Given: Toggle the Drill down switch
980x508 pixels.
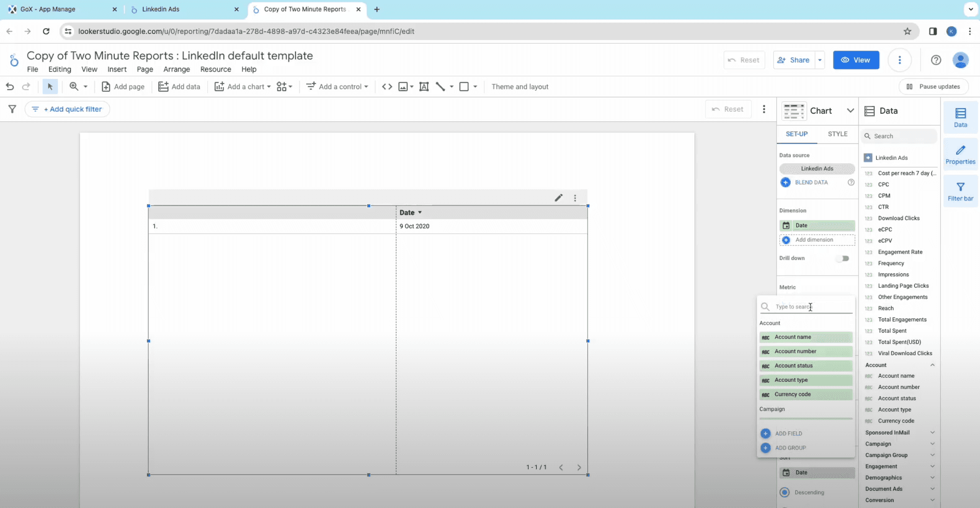Looking at the screenshot, I should [843, 259].
